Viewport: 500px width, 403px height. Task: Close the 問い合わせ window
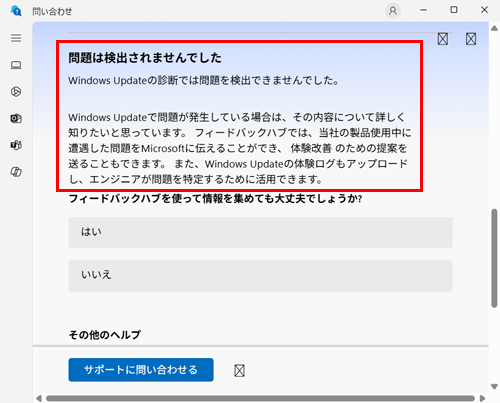coord(484,10)
